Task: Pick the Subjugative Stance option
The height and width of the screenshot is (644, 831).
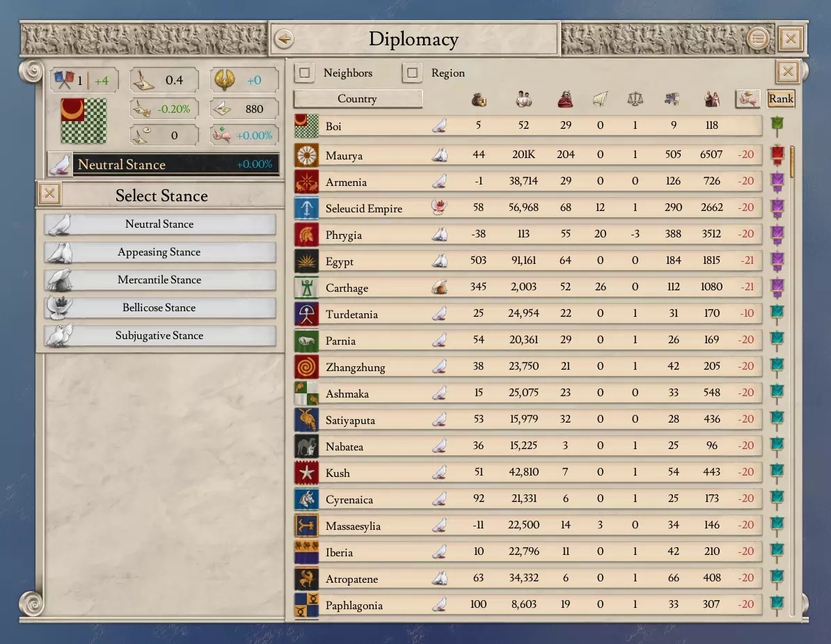Action: 159,336
